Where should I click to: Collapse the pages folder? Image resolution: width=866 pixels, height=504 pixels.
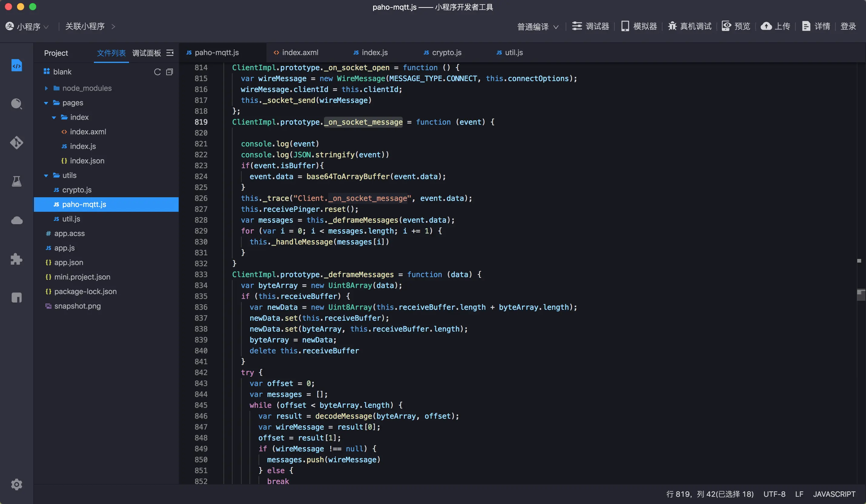click(46, 103)
